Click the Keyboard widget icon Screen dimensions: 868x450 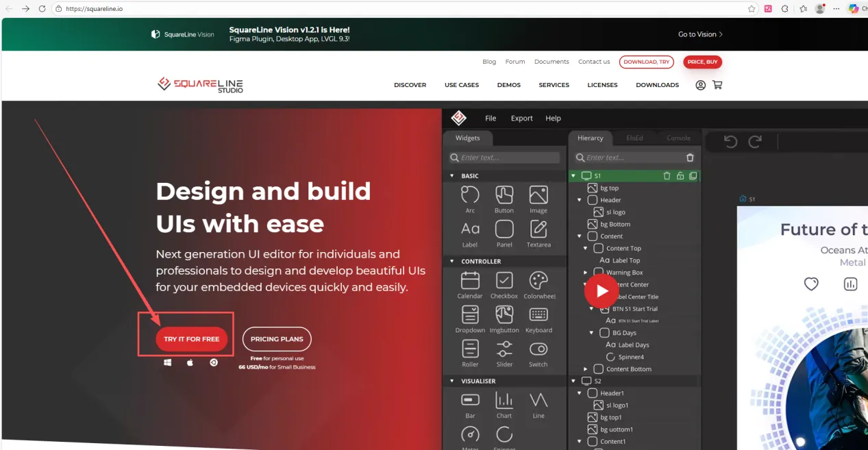pos(538,314)
